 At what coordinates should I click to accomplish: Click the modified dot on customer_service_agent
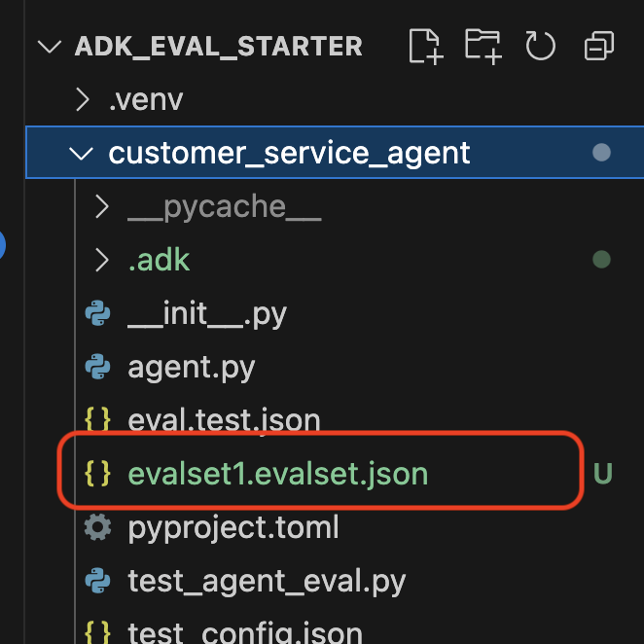(601, 153)
